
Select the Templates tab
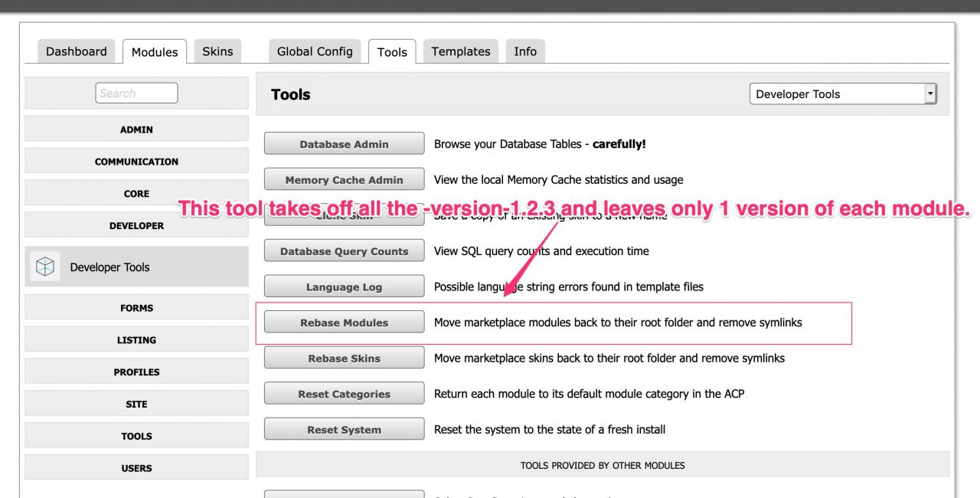460,51
